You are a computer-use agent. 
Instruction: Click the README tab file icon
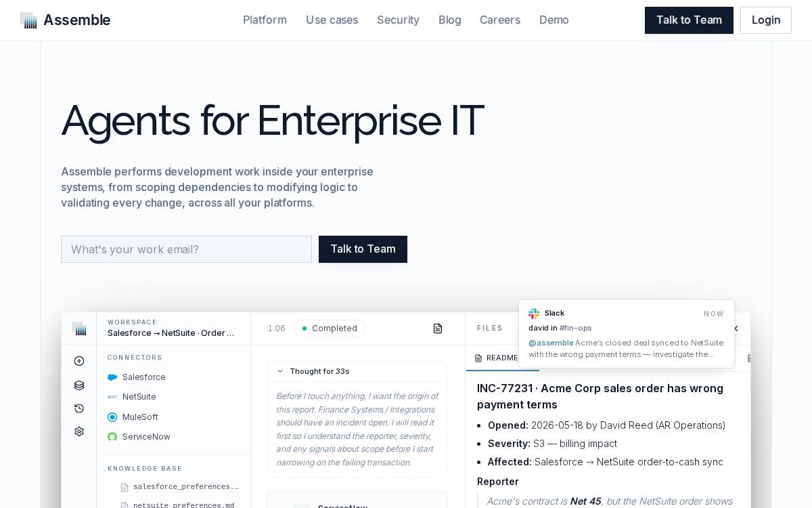click(x=478, y=358)
